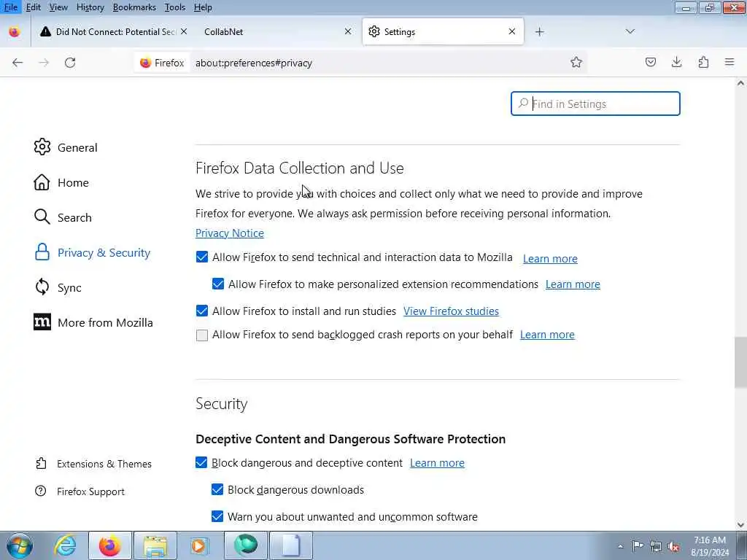Open the Bookmarks menu

click(x=134, y=7)
